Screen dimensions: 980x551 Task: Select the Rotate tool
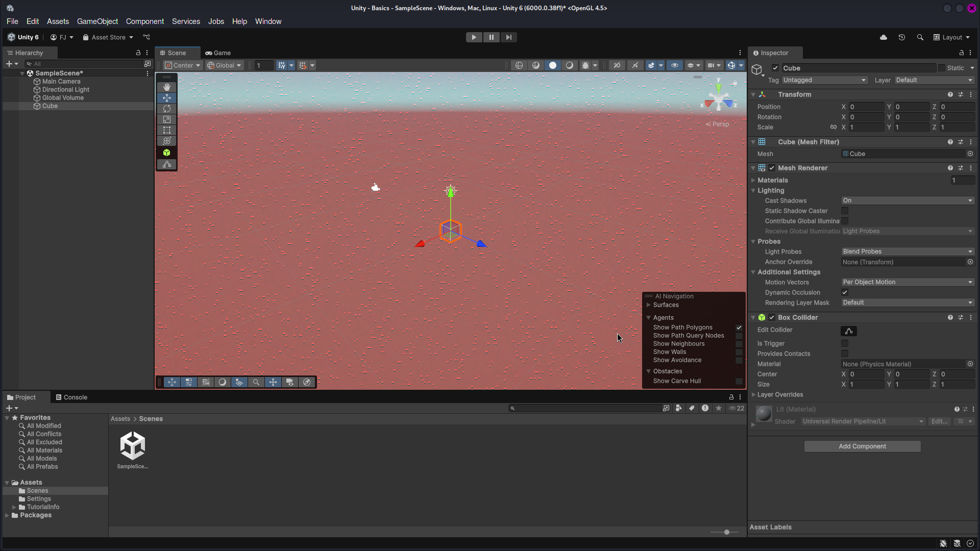click(x=167, y=108)
